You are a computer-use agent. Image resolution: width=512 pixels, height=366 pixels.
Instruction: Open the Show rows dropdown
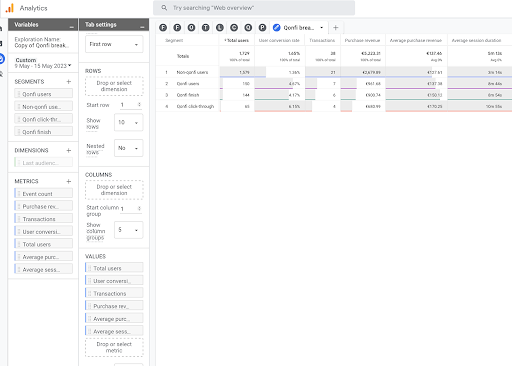[128, 122]
